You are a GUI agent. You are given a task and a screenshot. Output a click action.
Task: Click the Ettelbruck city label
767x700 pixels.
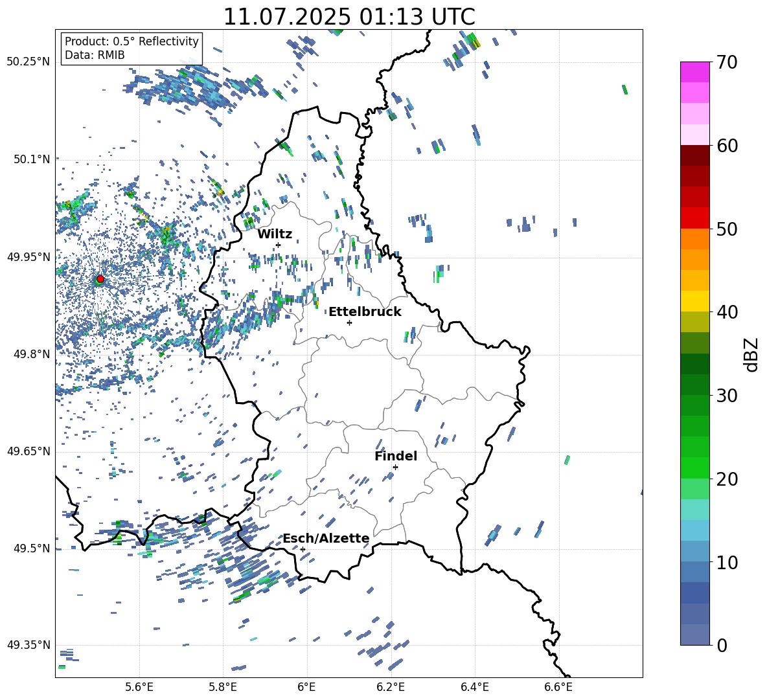[x=365, y=312]
